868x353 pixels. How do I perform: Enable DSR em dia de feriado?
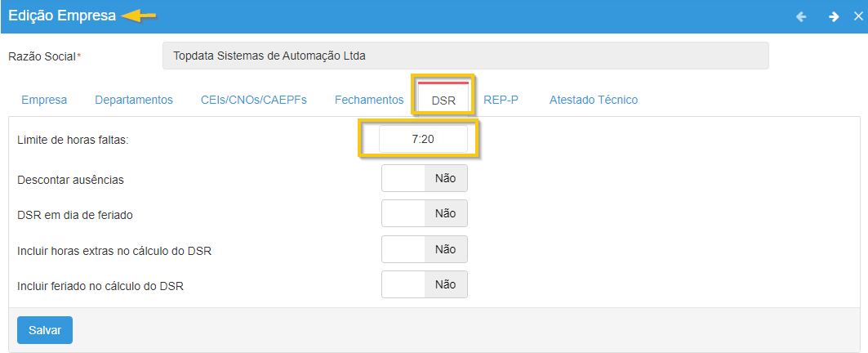click(425, 213)
